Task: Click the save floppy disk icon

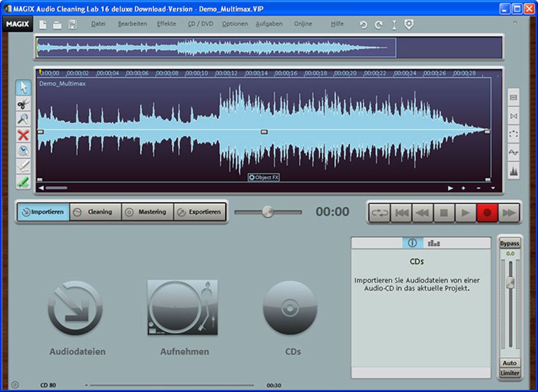Action: pyautogui.click(x=72, y=24)
